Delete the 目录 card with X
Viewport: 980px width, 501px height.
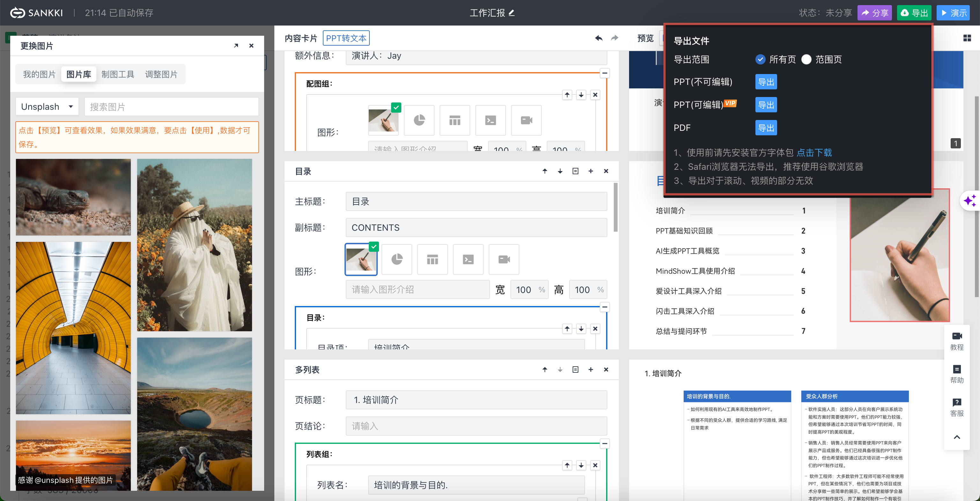(x=606, y=171)
